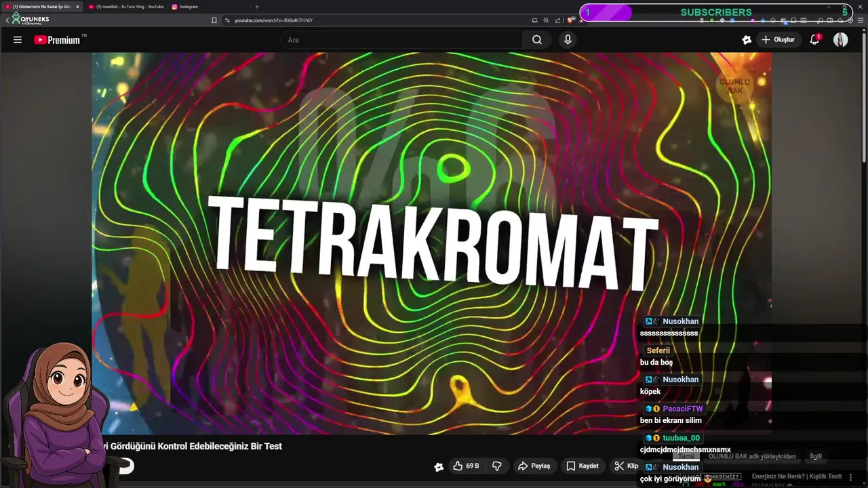
Task: Click the YouTube Premium logo
Action: tap(57, 40)
